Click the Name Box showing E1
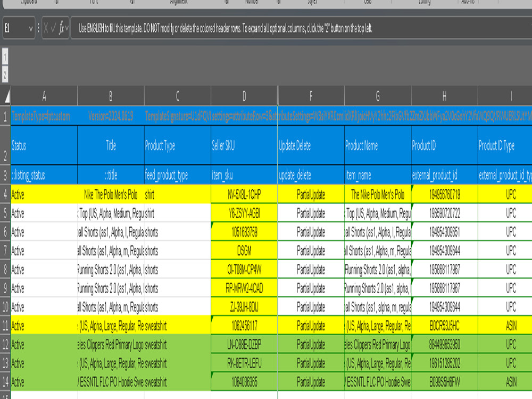 19,28
